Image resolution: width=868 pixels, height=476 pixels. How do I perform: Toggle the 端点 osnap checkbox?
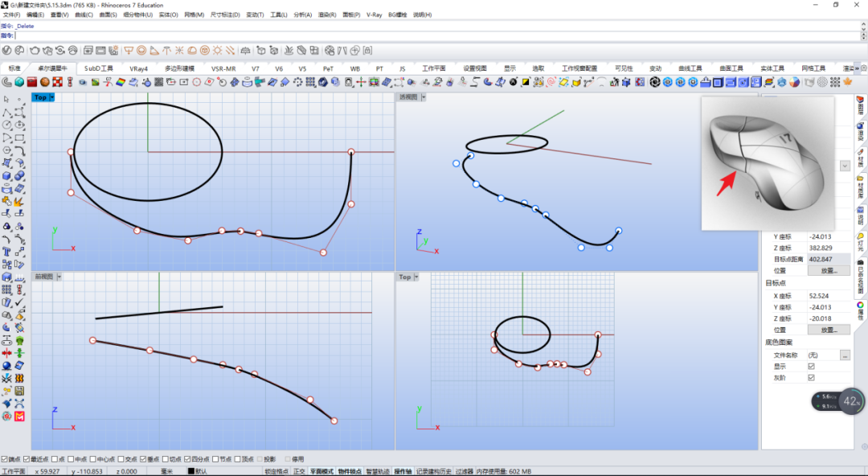click(x=5, y=459)
